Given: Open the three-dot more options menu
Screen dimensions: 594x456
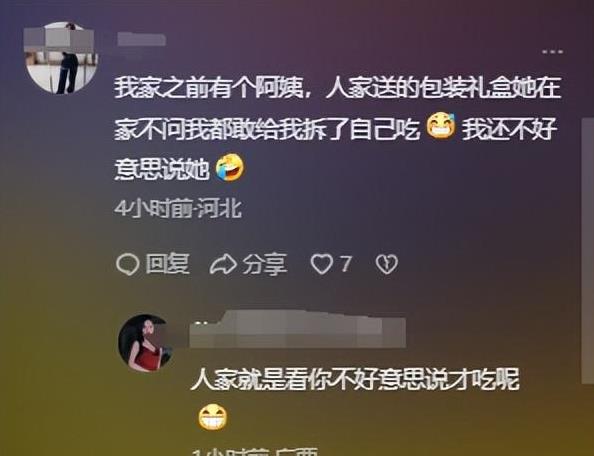Looking at the screenshot, I should click(552, 52).
